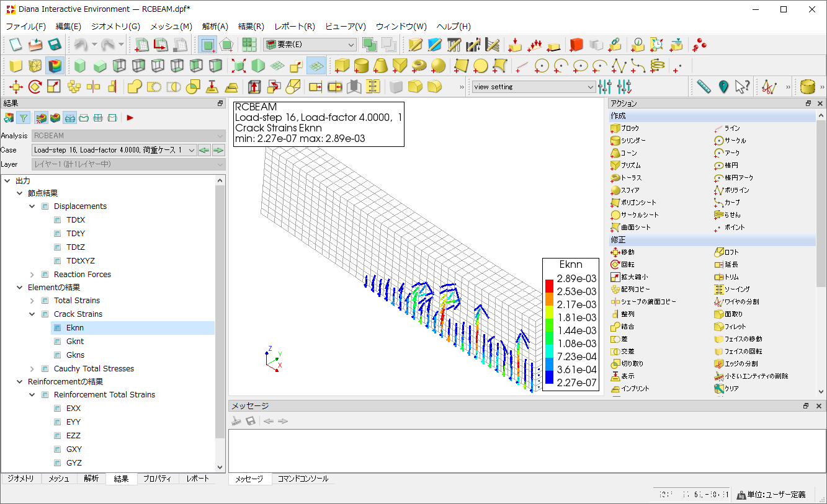This screenshot has width=827, height=504.
Task: Collapse the Crack Strains tree node
Action: [x=32, y=314]
